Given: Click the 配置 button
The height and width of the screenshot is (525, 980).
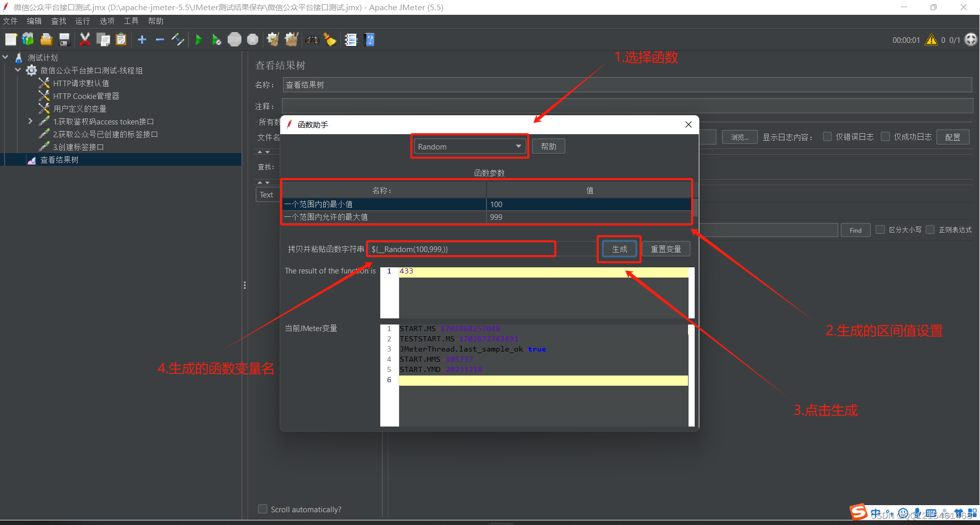Looking at the screenshot, I should pyautogui.click(x=953, y=137).
